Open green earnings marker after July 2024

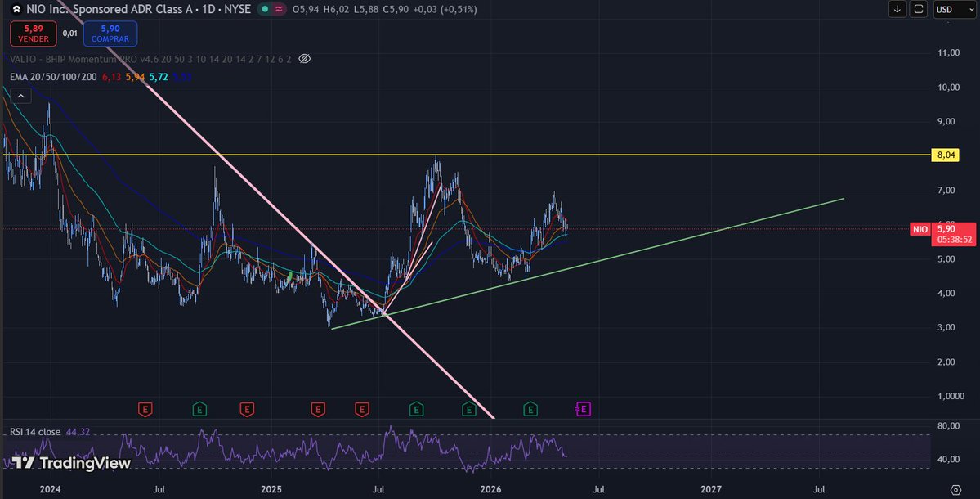click(199, 410)
